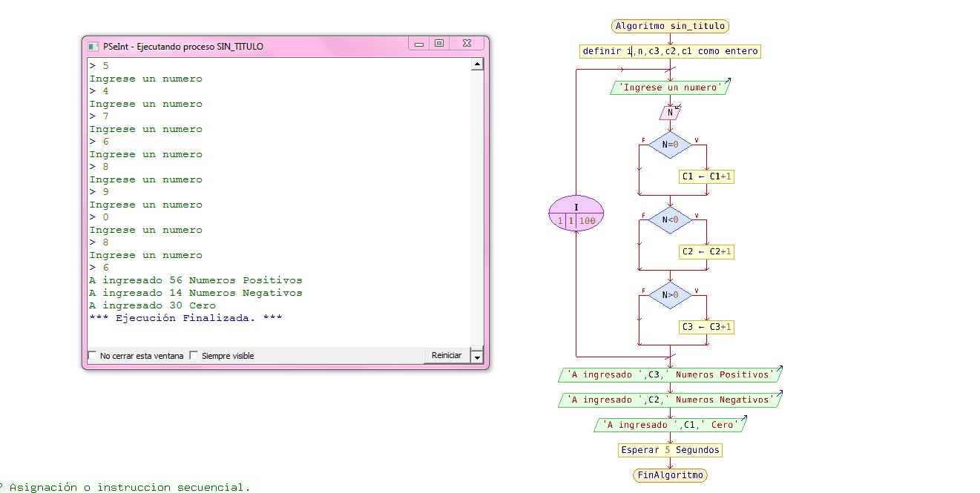The width and height of the screenshot is (980, 493).
Task: Select the 'Esperar 5 Segundos' block
Action: (x=668, y=450)
